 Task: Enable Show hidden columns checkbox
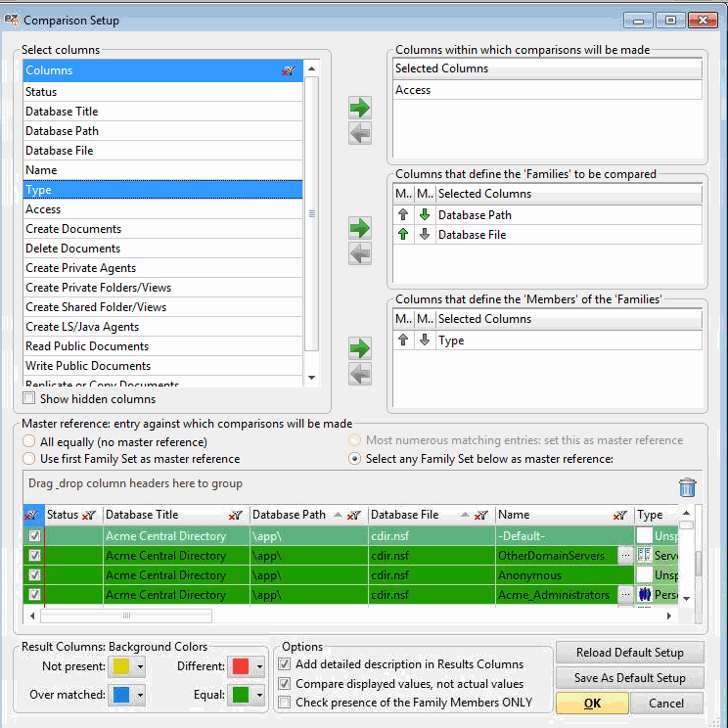pos(29,399)
